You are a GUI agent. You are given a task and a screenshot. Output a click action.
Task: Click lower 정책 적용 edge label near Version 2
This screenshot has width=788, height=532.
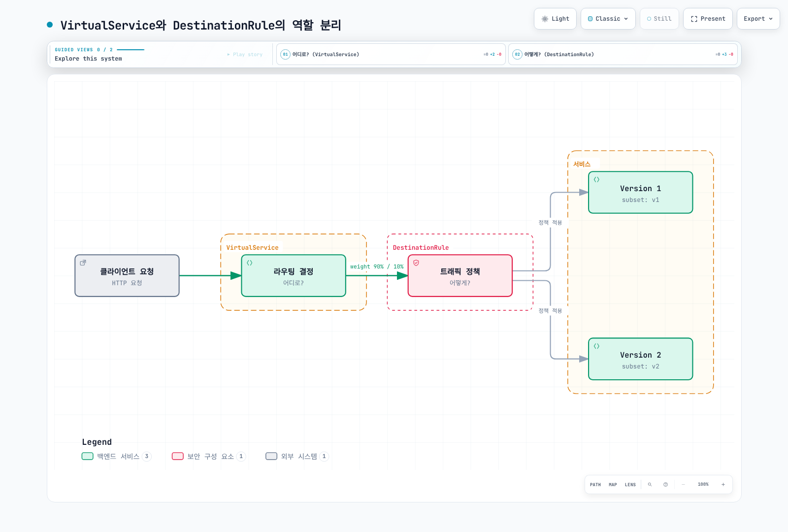click(550, 311)
